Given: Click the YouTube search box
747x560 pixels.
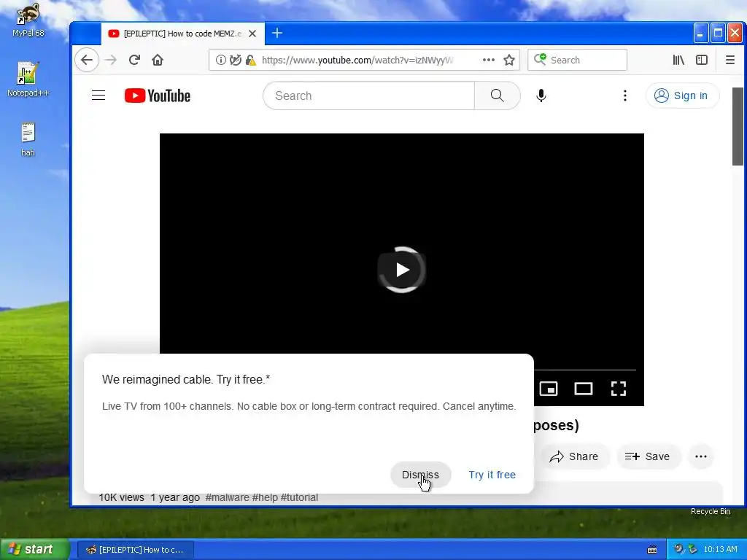Looking at the screenshot, I should tap(368, 96).
